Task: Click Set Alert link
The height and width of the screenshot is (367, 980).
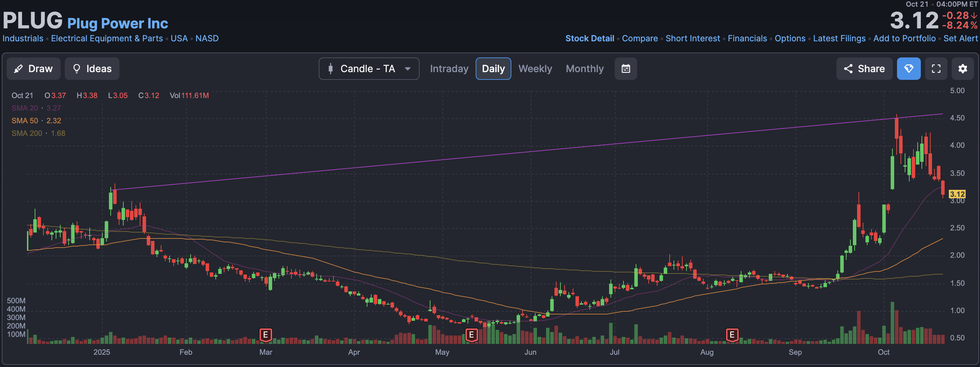Action: pos(960,39)
